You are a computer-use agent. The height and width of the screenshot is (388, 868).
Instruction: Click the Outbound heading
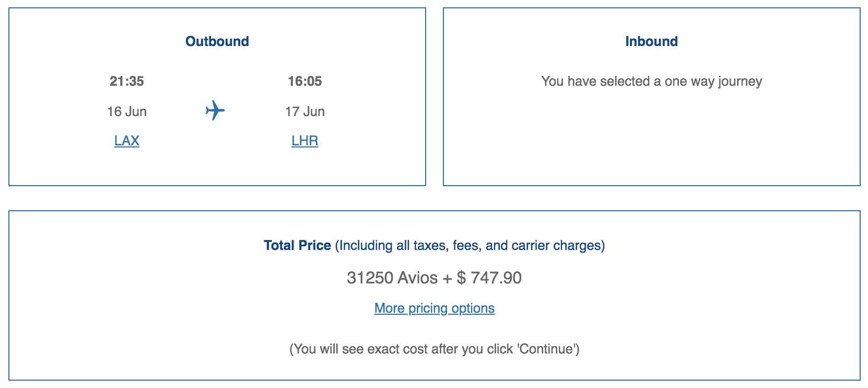217,41
